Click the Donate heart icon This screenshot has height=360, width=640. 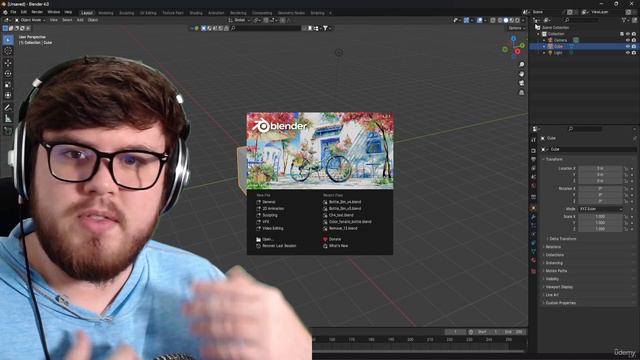click(x=325, y=239)
